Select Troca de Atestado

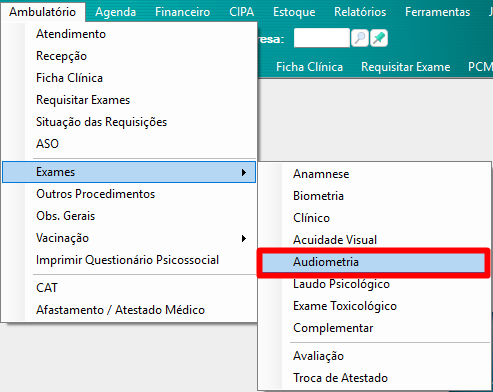pyautogui.click(x=340, y=378)
